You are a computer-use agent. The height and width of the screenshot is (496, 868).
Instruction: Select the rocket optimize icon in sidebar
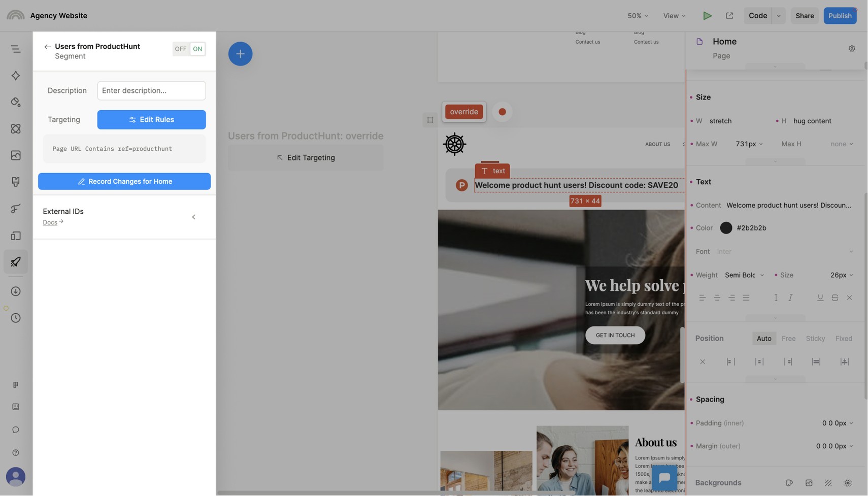tap(16, 262)
